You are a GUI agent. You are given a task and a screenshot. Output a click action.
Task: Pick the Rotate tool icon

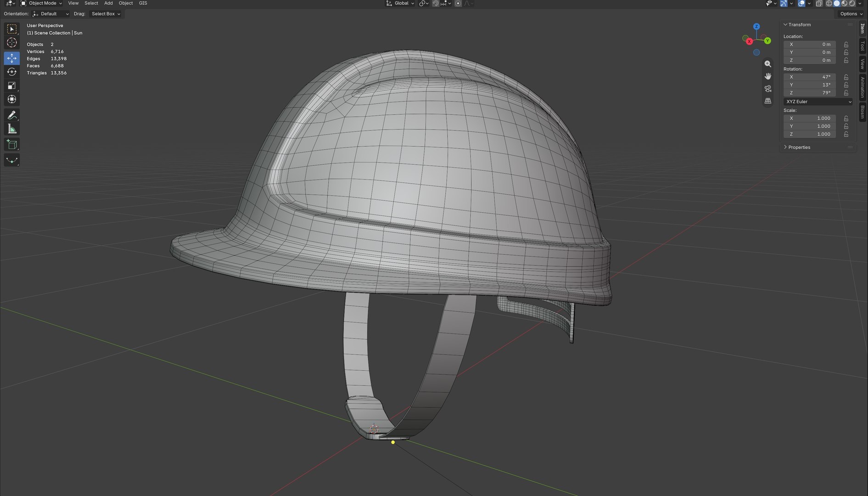point(12,72)
